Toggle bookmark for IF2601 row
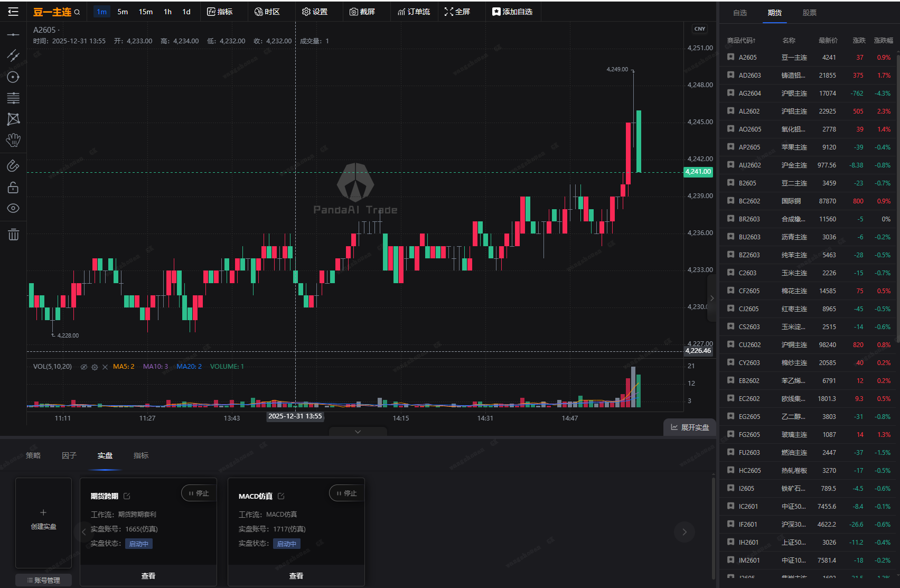Viewport: 900px width, 588px height. coord(730,524)
